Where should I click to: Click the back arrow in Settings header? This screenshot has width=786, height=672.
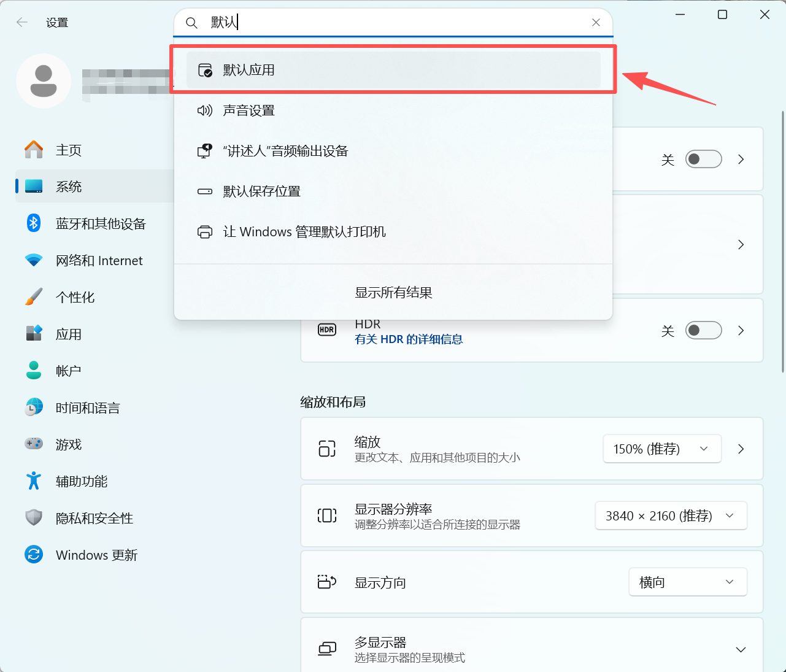point(22,23)
